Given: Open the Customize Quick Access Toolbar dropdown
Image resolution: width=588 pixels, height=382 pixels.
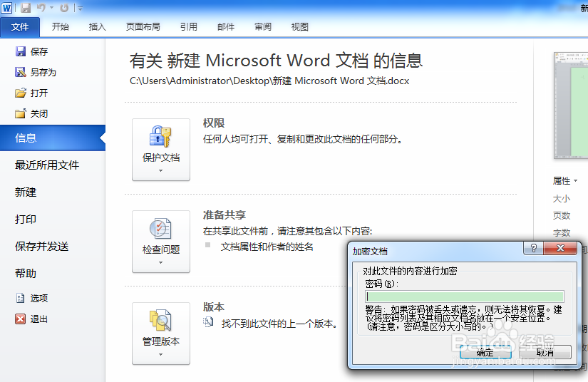Looking at the screenshot, I should (x=81, y=8).
